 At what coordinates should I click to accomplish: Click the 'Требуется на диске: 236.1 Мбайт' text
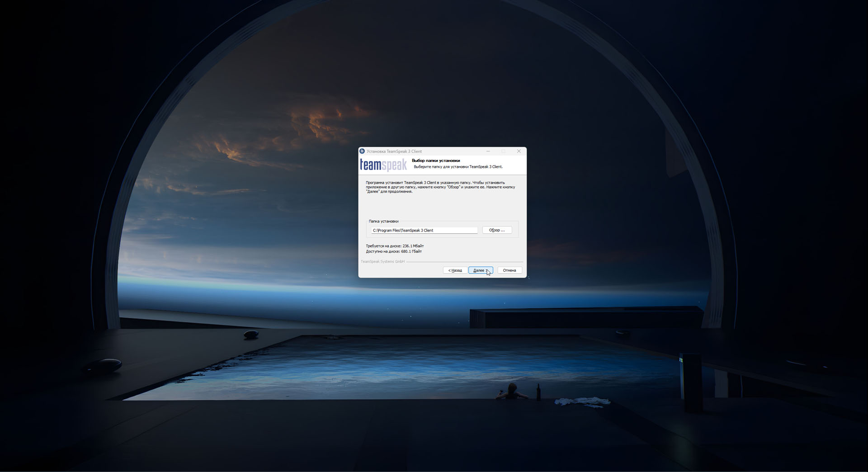coord(395,246)
